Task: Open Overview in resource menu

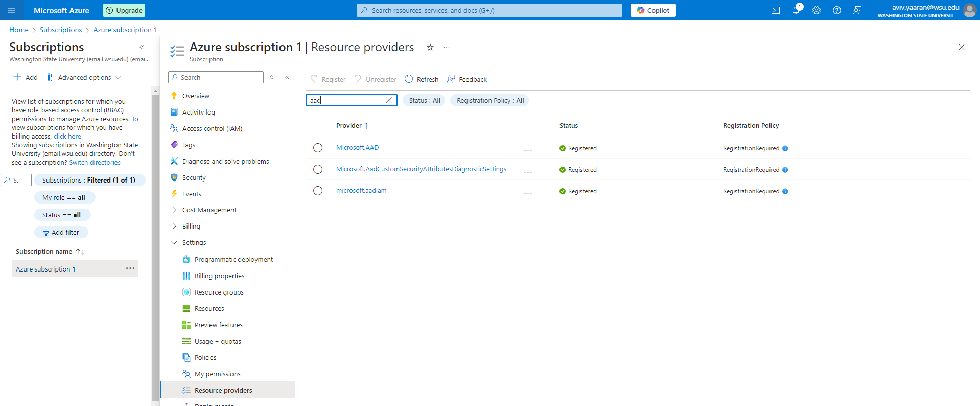Action: click(196, 96)
